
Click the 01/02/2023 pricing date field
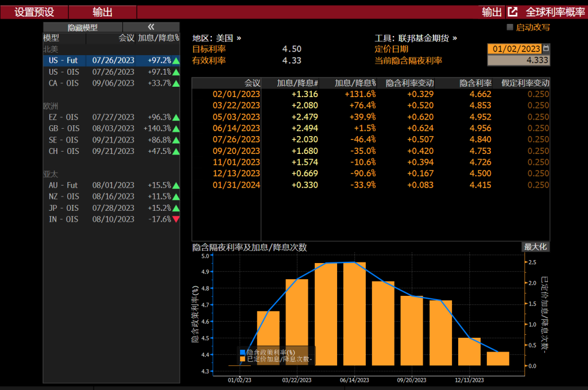pos(514,49)
